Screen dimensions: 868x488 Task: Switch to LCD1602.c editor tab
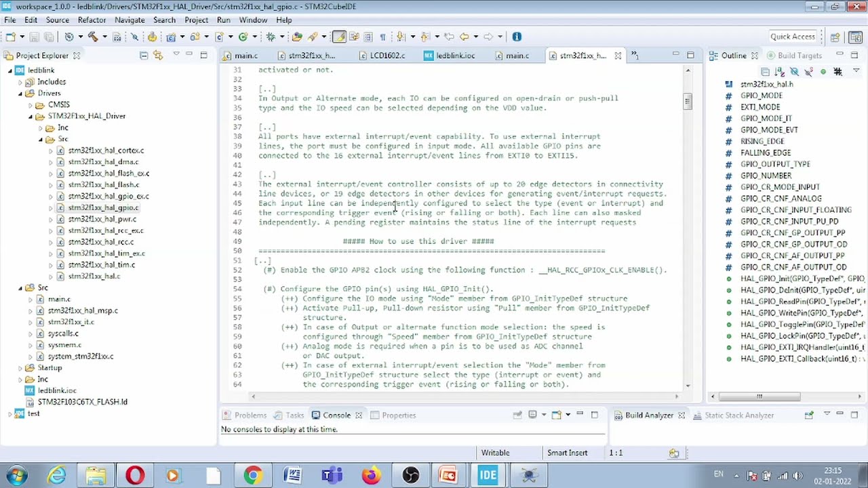pos(382,56)
